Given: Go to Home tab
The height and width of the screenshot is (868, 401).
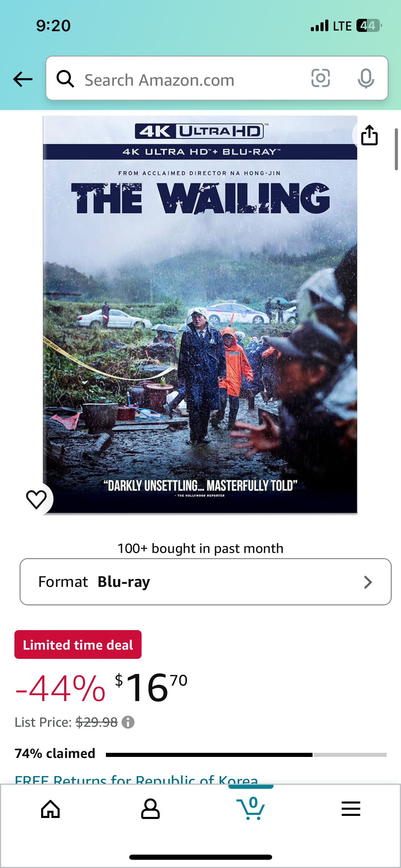Looking at the screenshot, I should [x=50, y=809].
